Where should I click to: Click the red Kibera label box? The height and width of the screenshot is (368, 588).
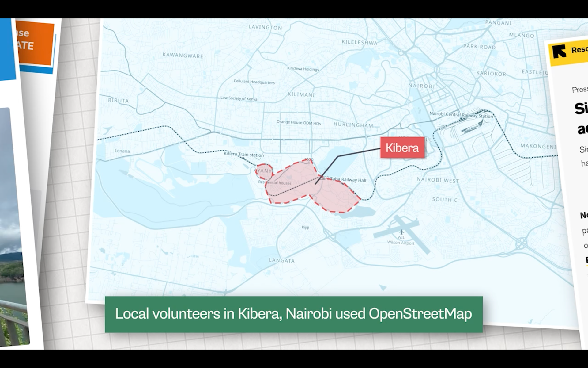point(402,148)
